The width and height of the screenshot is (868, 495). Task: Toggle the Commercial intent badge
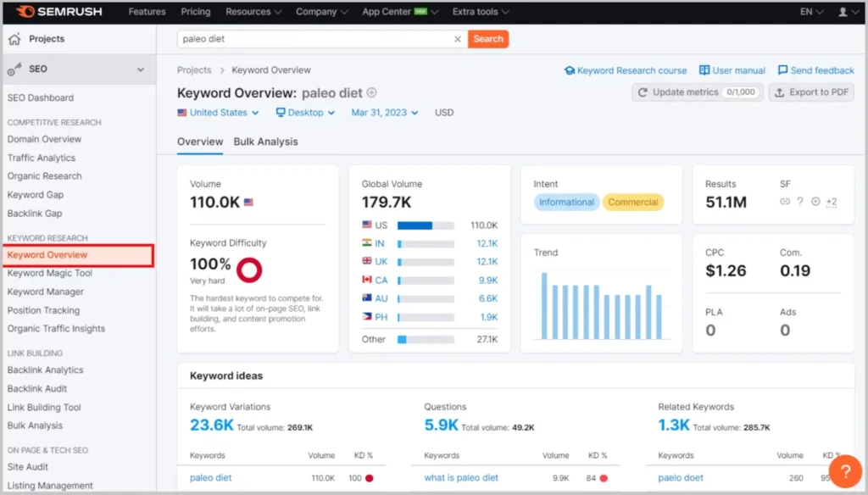click(x=634, y=202)
